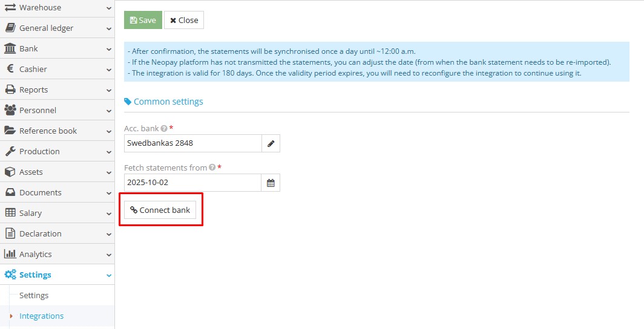Viewport: 644px width, 329px height.
Task: Click the Close button
Action: point(184,20)
